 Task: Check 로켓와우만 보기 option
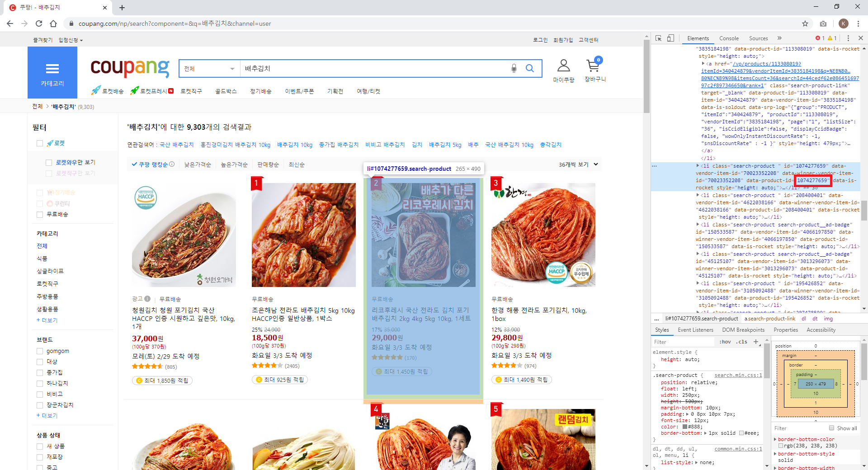[49, 163]
